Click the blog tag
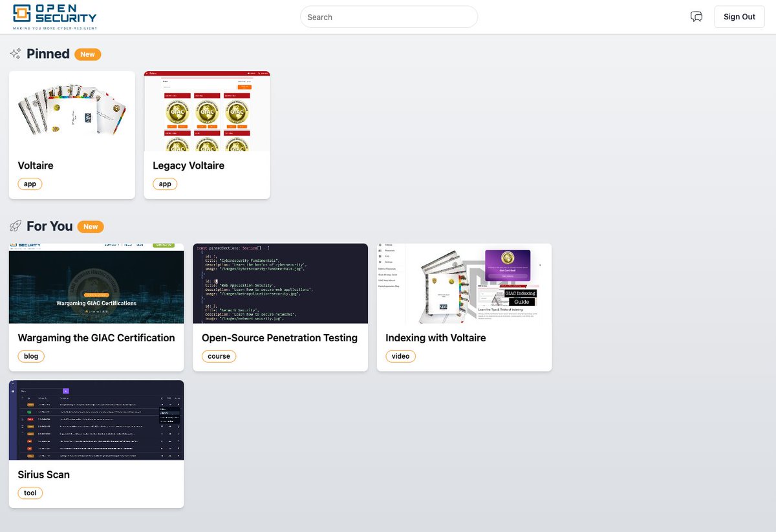The width and height of the screenshot is (776, 532). pos(31,356)
